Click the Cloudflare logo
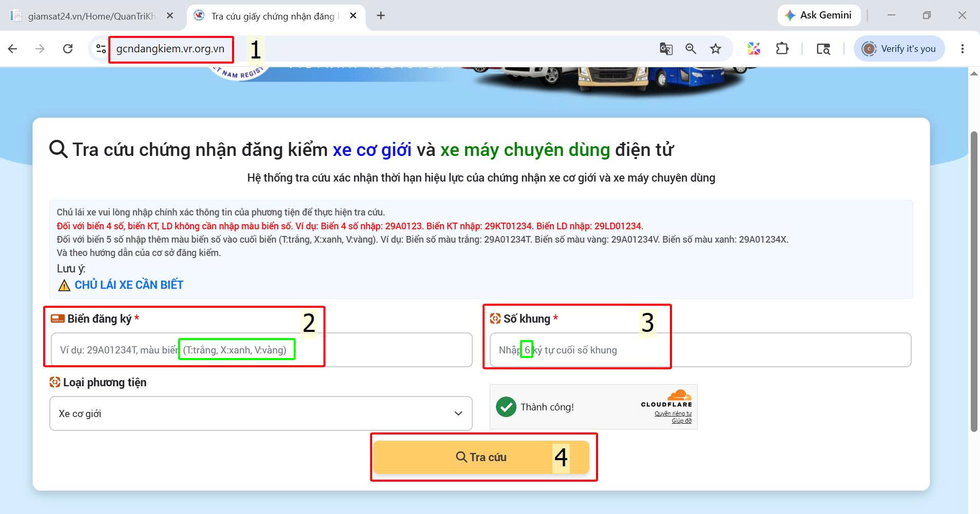Viewport: 980px width, 514px height. (x=666, y=399)
